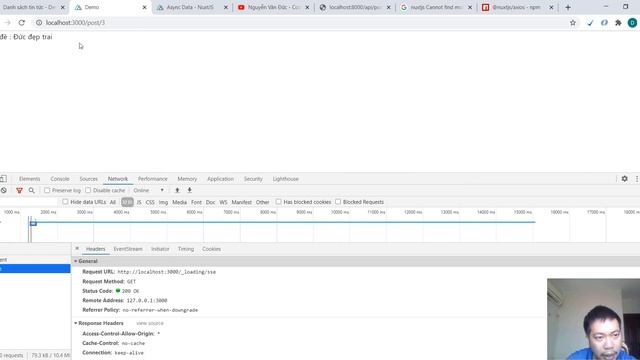Enable Preserve log checkbox
The height and width of the screenshot is (360, 640).
47,190
